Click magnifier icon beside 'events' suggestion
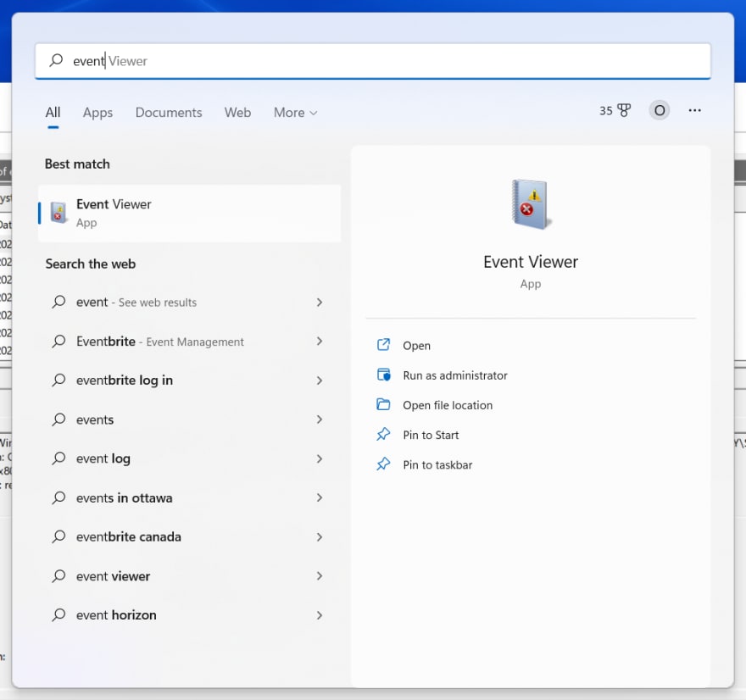Image resolution: width=746 pixels, height=700 pixels. coord(58,419)
